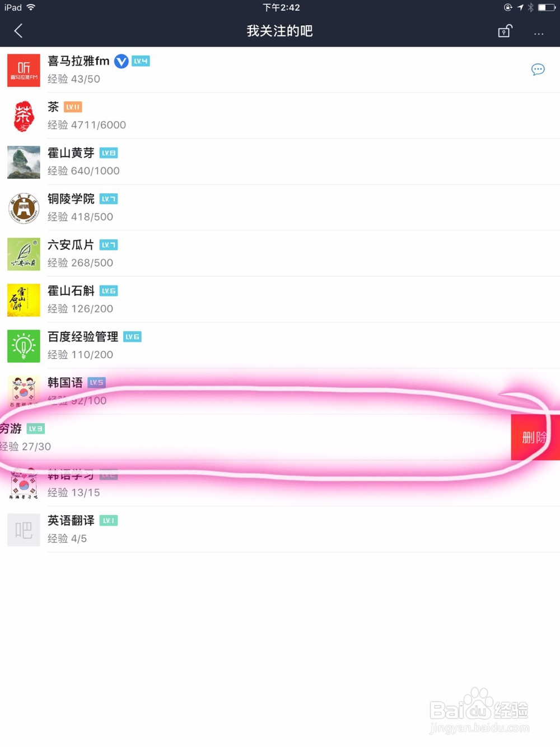Open the 霍山黄芽 forum entry
The height and width of the screenshot is (747, 560).
click(280, 162)
